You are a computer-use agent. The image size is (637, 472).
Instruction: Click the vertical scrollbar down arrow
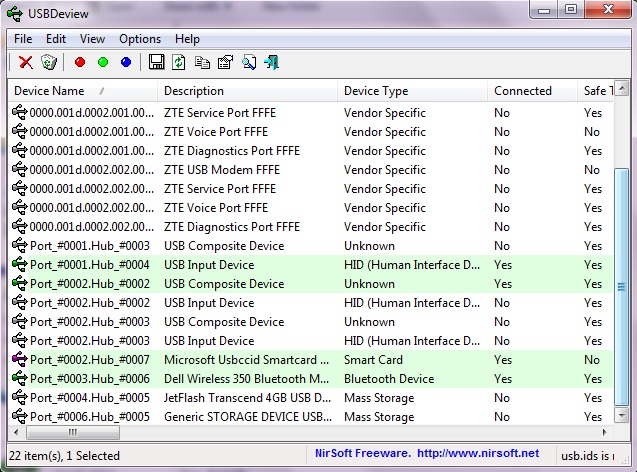[622, 415]
